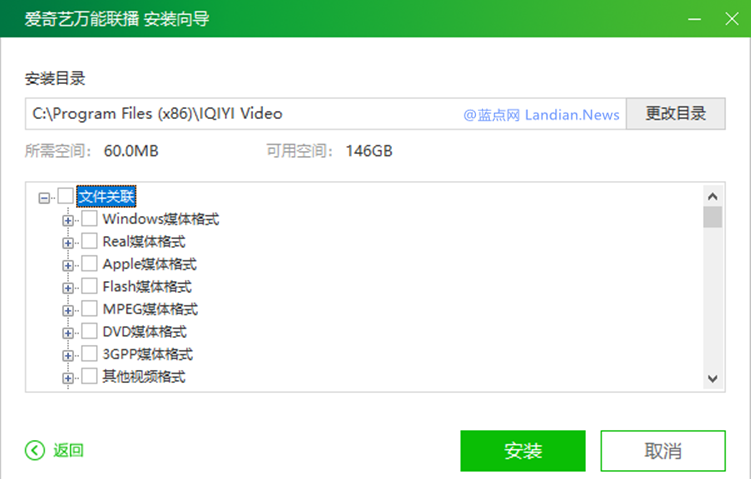
Task: Enable Windows媒体格式 checkbox
Action: click(x=90, y=218)
